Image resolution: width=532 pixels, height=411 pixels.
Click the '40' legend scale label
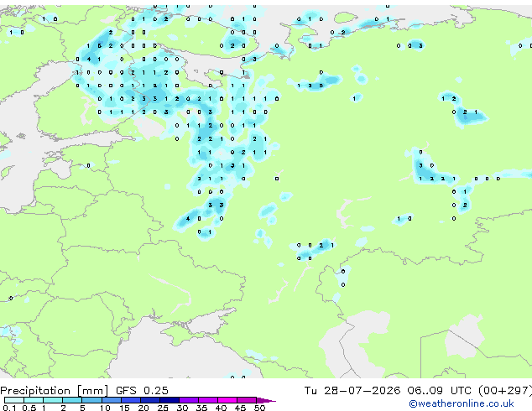coord(222,408)
